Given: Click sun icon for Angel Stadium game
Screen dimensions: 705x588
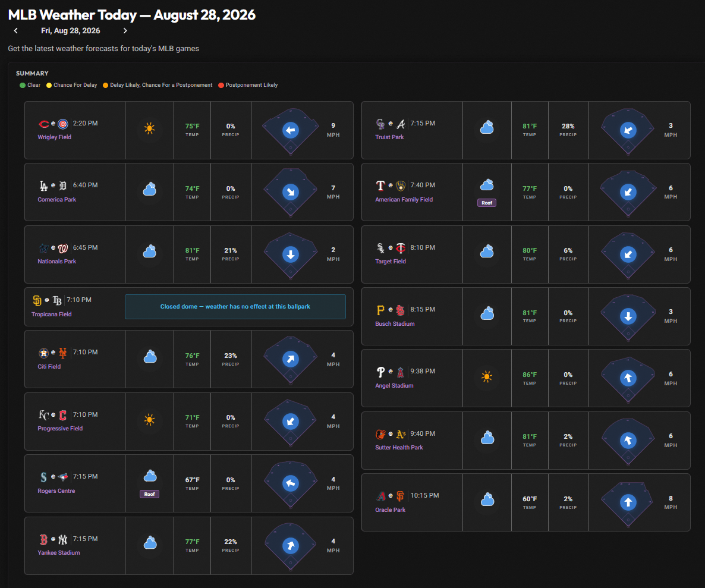Looking at the screenshot, I should coord(486,377).
